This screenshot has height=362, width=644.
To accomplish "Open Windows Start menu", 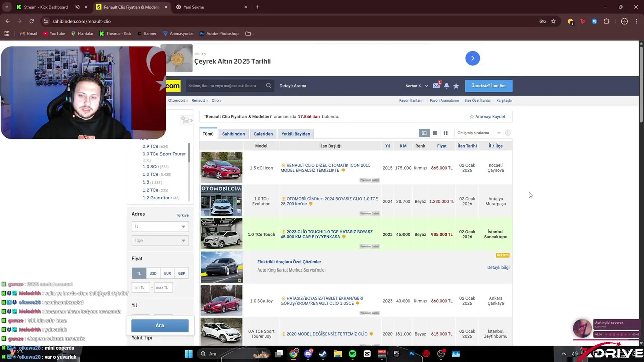I will click(x=189, y=354).
